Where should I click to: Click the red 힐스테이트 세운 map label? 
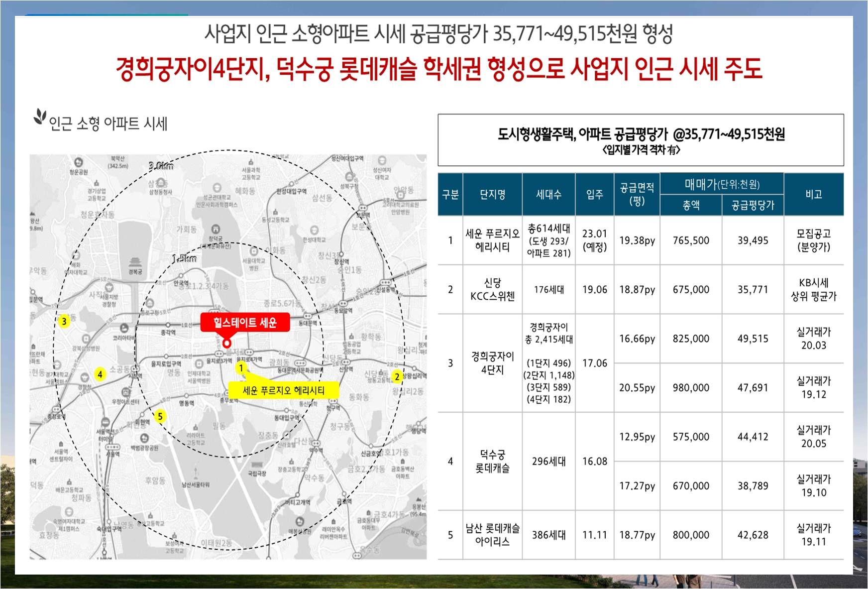(x=245, y=323)
